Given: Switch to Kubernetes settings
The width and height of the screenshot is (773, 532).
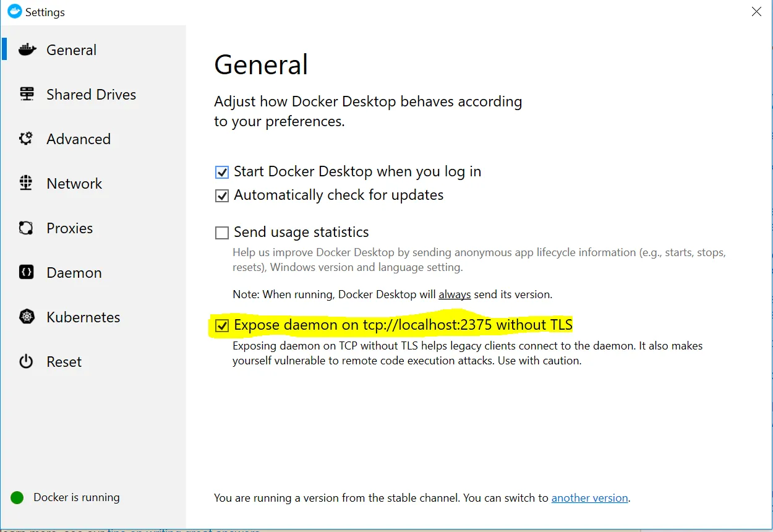Looking at the screenshot, I should click(x=83, y=317).
